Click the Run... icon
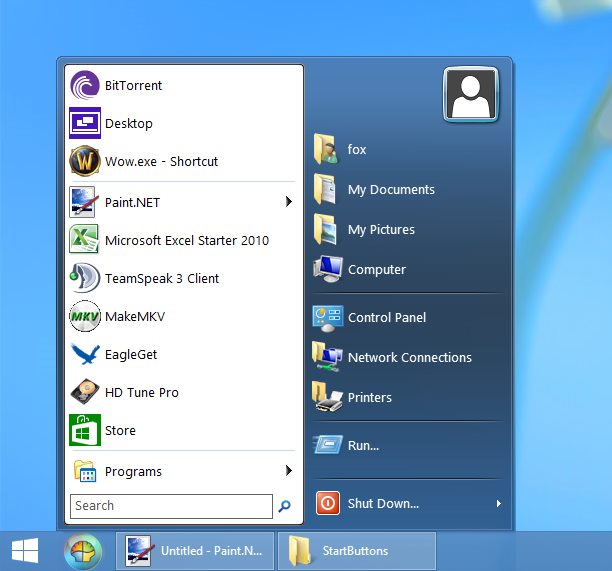 pyautogui.click(x=328, y=445)
